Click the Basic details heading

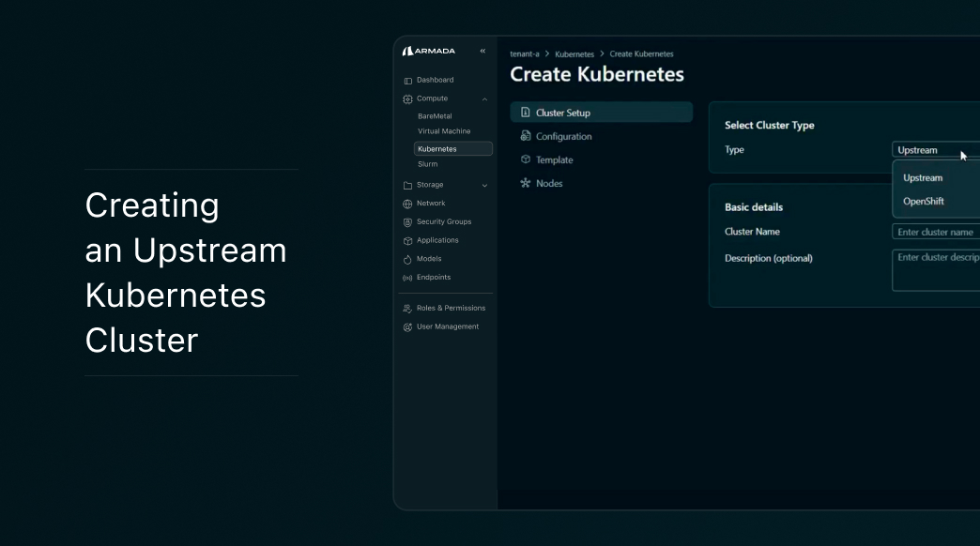coord(754,206)
